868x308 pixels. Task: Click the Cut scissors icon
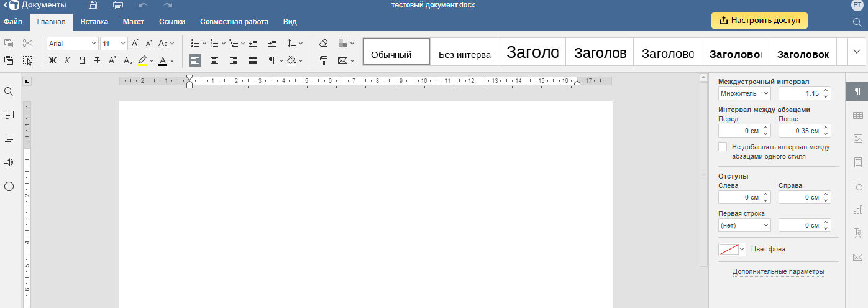27,44
